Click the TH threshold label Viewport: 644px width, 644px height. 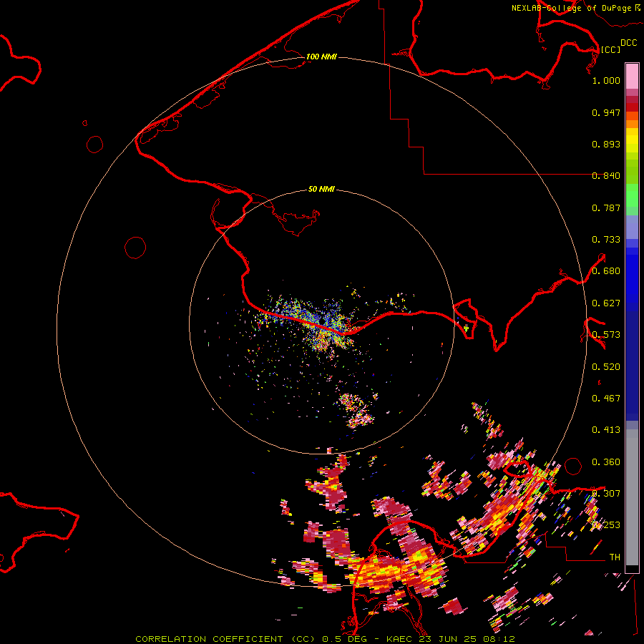615,557
